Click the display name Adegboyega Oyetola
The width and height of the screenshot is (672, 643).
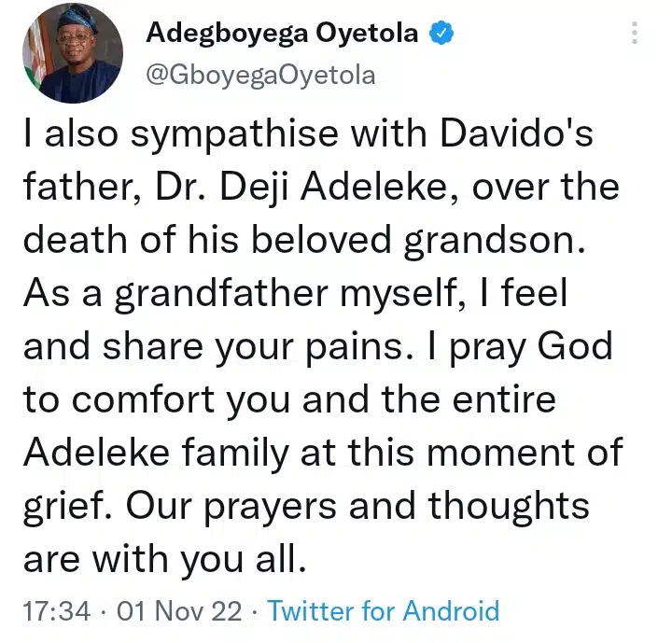[x=283, y=35]
